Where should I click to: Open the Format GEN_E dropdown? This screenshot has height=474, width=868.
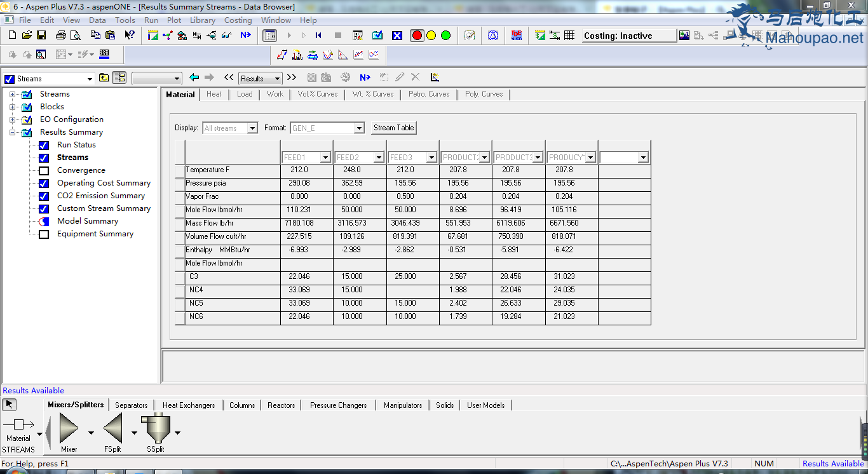pos(359,128)
